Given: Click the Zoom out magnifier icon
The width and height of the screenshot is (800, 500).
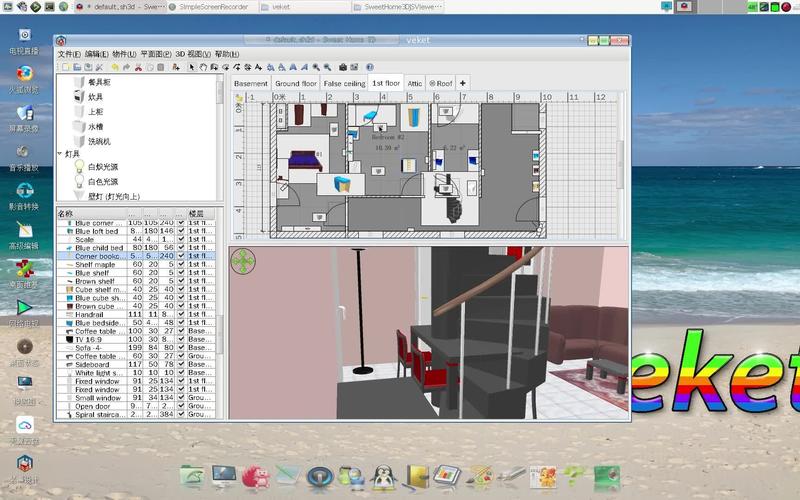Looking at the screenshot, I should (327, 67).
